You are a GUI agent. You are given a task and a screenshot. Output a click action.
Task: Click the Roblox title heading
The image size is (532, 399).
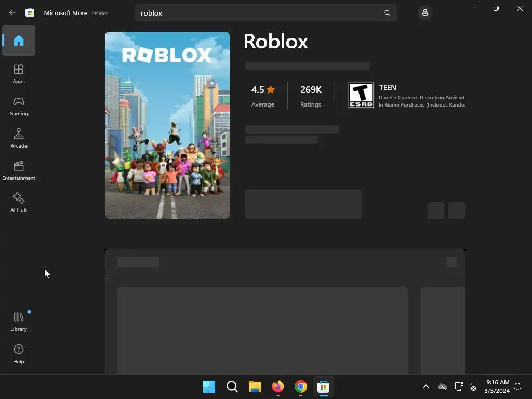[x=275, y=42]
